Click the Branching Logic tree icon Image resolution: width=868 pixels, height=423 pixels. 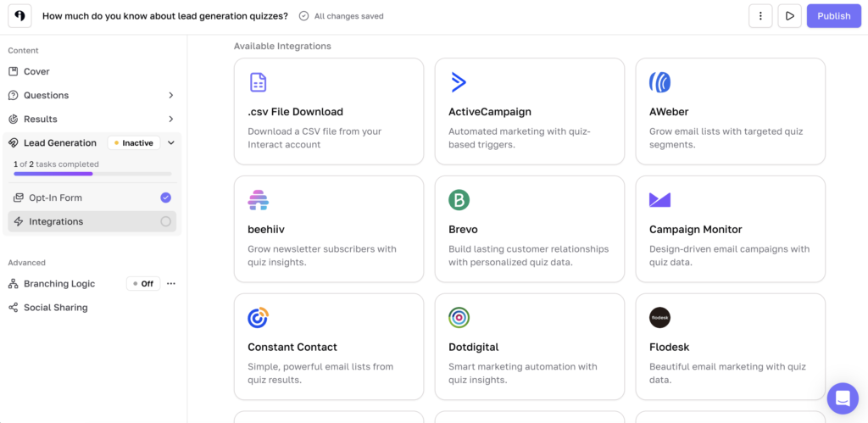[x=14, y=283]
